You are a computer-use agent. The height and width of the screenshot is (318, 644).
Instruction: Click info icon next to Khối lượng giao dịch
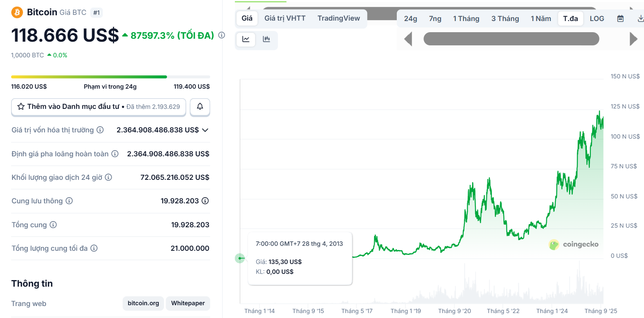[108, 177]
